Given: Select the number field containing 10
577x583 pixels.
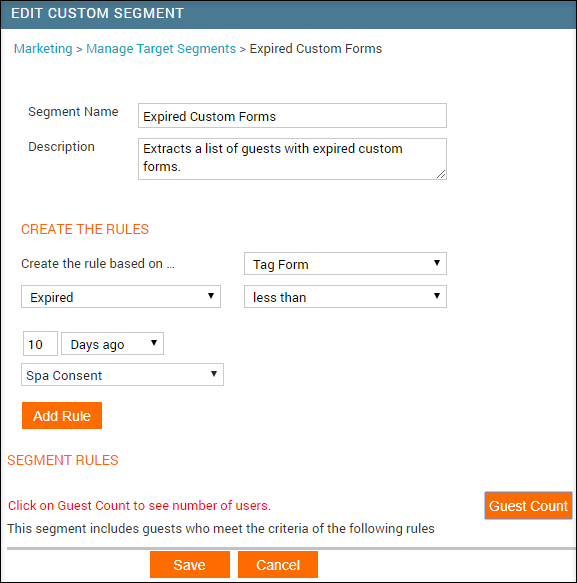Looking at the screenshot, I should [x=40, y=344].
